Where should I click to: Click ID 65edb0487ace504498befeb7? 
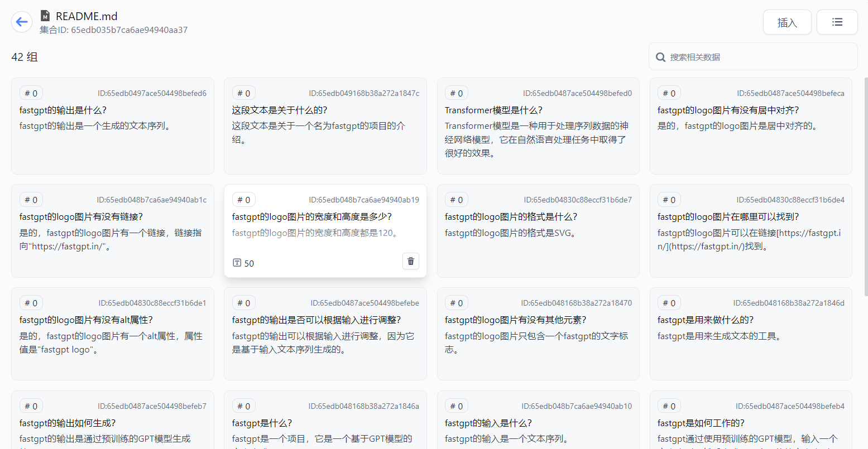[152, 406]
